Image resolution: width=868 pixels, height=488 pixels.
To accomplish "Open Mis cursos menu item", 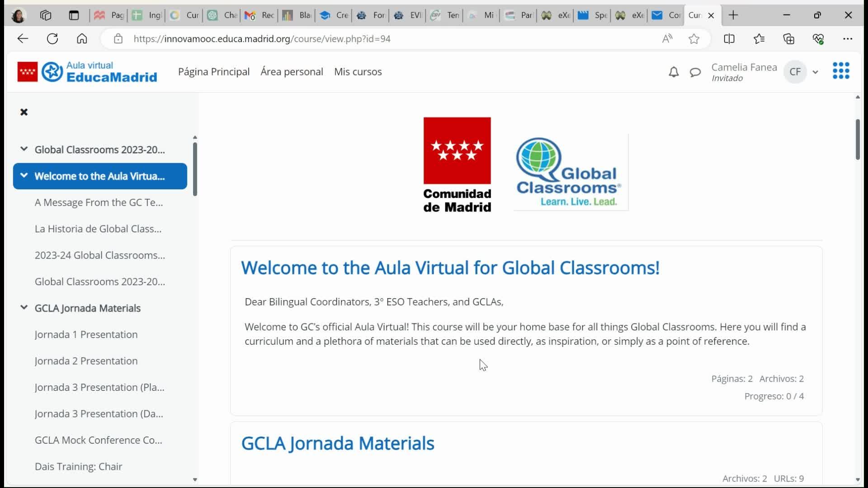I will pos(358,72).
